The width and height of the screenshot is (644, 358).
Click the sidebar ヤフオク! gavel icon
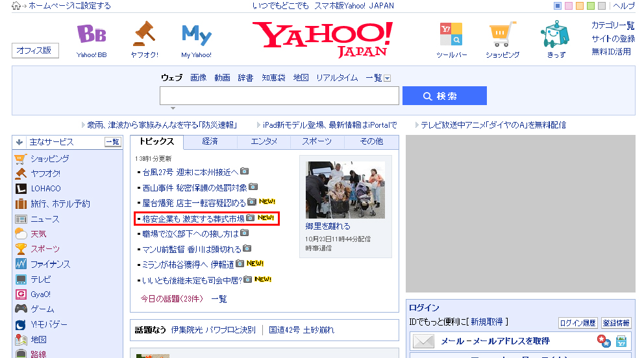click(21, 173)
